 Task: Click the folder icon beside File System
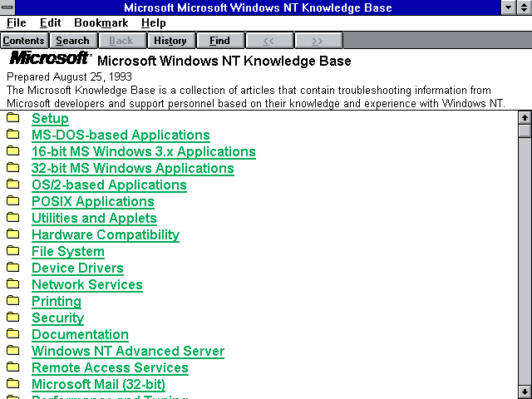tap(13, 250)
